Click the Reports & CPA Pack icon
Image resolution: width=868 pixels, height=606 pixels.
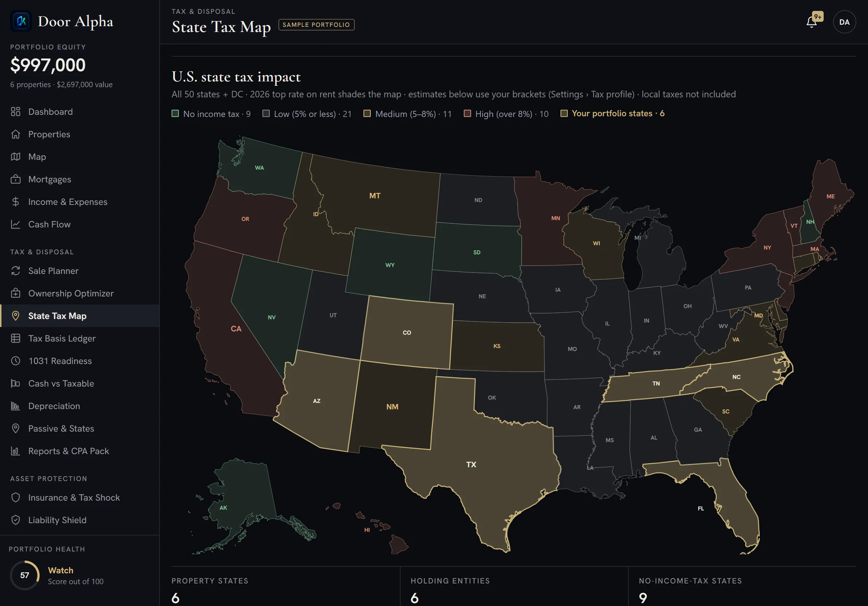tap(16, 451)
